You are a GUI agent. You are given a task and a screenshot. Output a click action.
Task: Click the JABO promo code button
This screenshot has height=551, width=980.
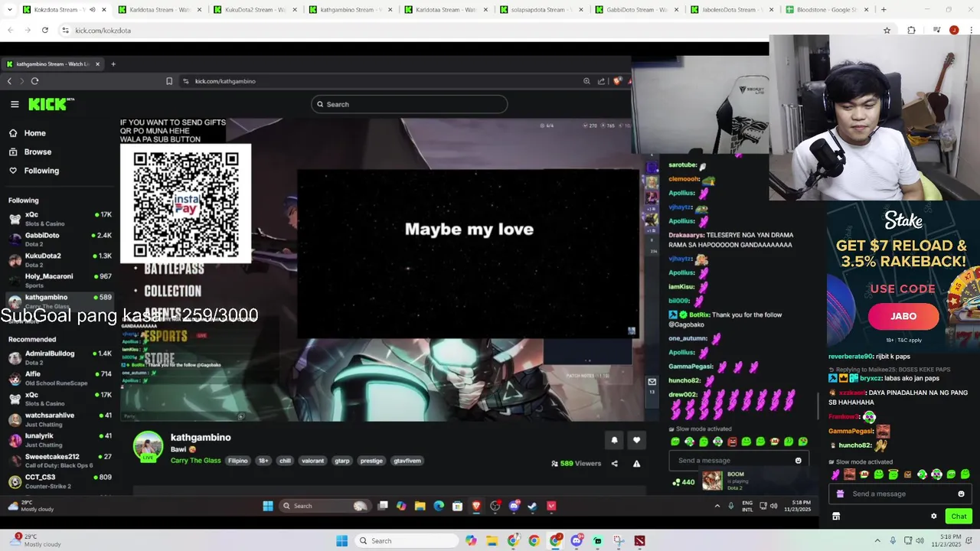point(903,316)
